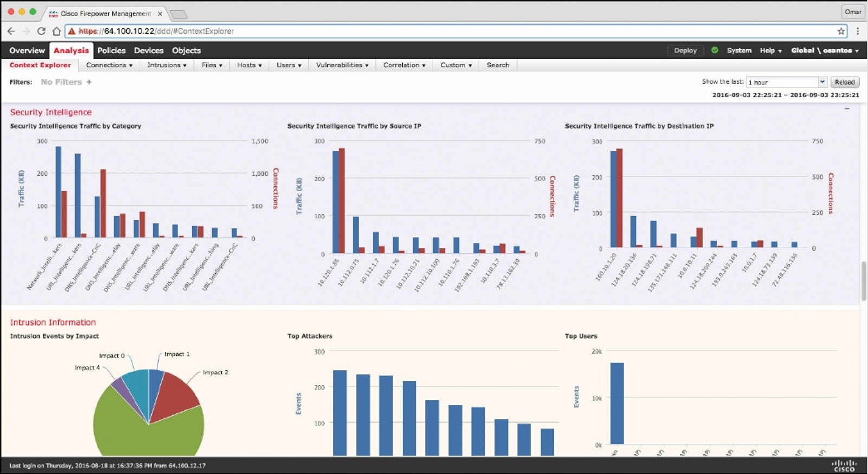Collapse Security Intelligence section with minus icon
The image size is (868, 474).
tap(846, 109)
